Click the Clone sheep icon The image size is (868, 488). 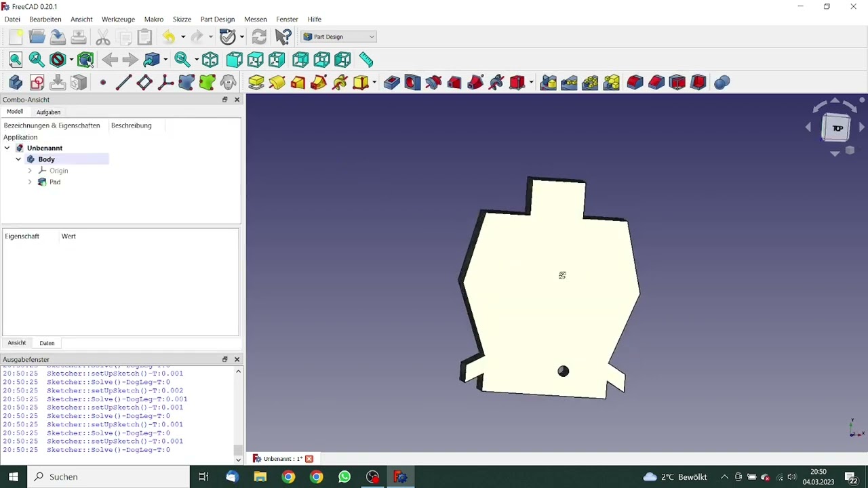point(229,83)
